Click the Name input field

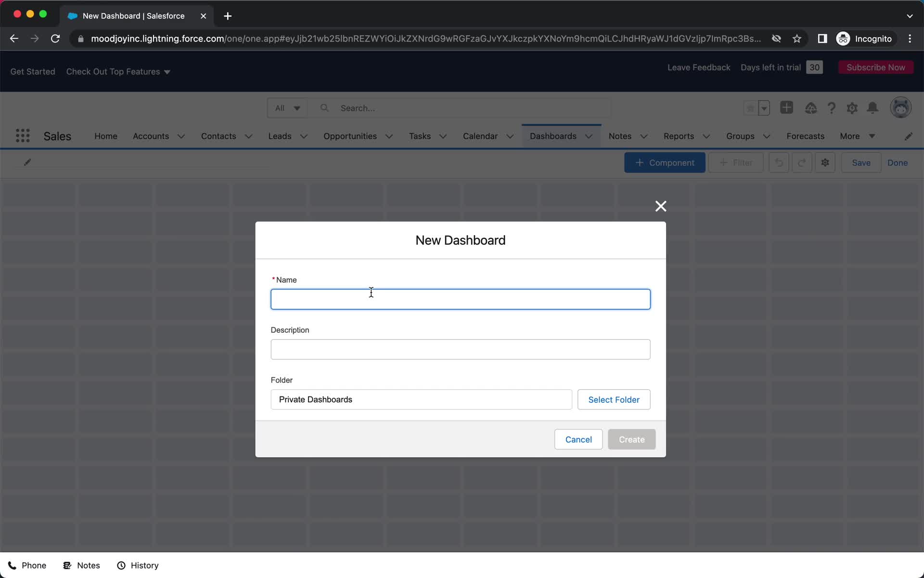pos(461,299)
